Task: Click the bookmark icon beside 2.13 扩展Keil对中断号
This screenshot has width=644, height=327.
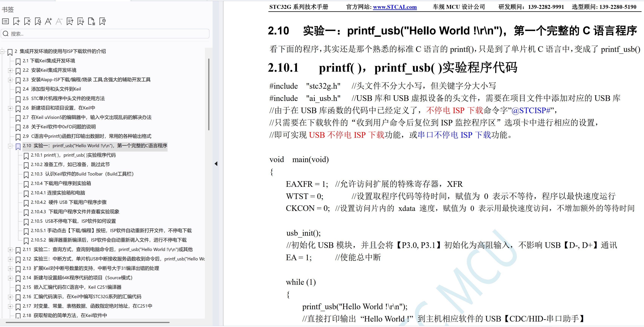Action: pos(18,269)
